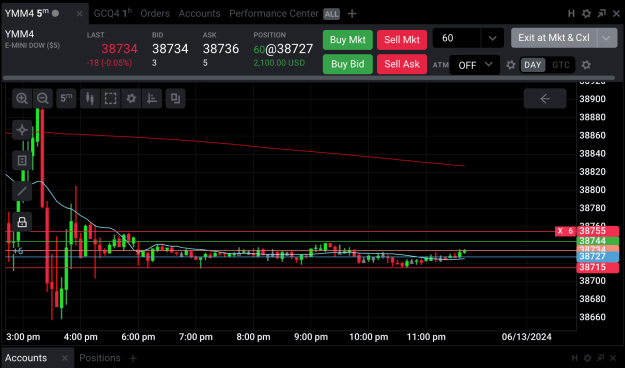This screenshot has height=368, width=625.
Task: Open time-in-force settings gear
Action: click(x=586, y=65)
